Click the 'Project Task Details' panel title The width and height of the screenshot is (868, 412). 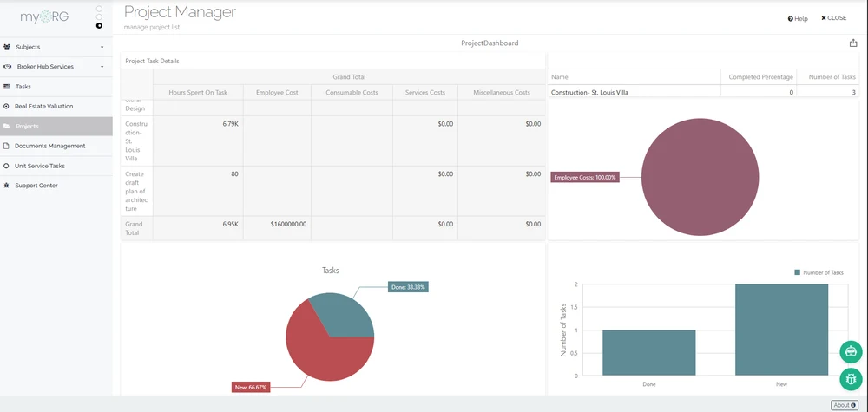(x=152, y=62)
